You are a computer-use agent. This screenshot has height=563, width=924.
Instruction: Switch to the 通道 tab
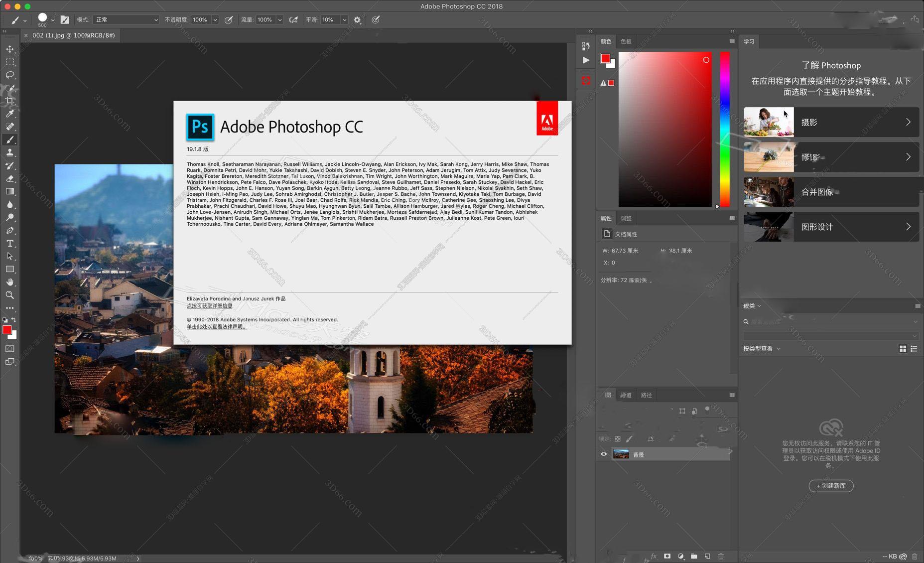(x=626, y=395)
